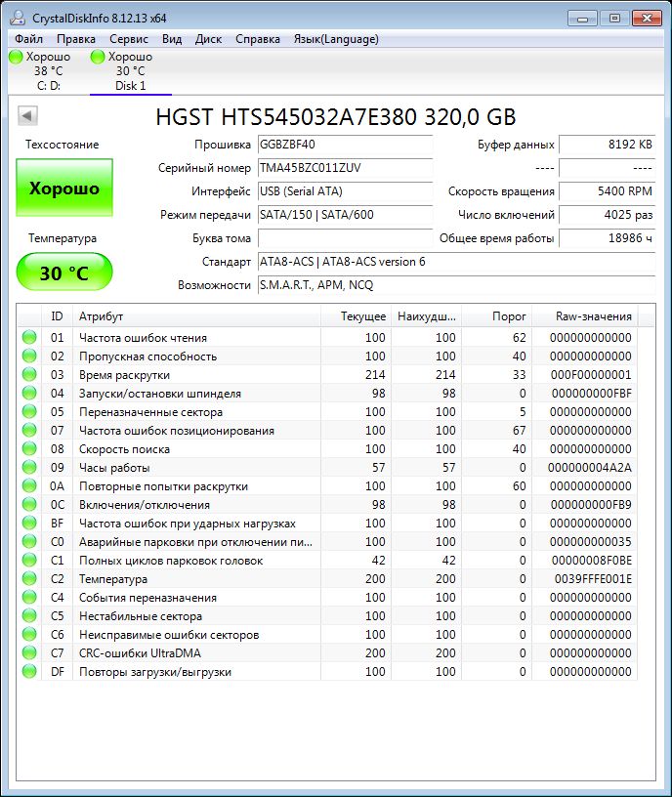
Task: Click status dot of Аварийные парковки row
Action: pos(29,541)
